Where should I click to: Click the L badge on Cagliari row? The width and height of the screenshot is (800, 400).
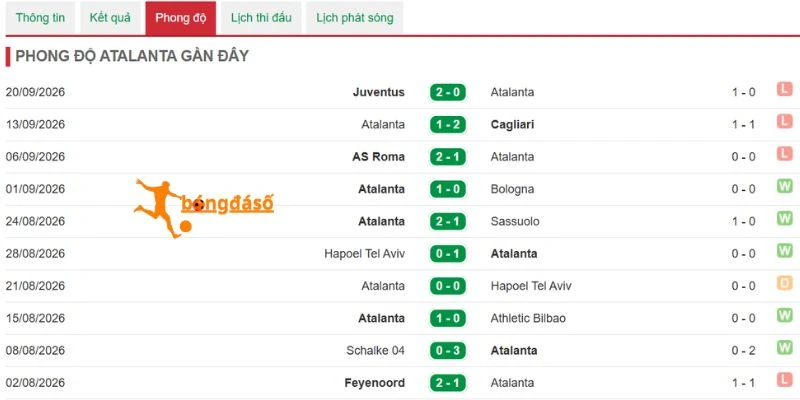coord(784,121)
